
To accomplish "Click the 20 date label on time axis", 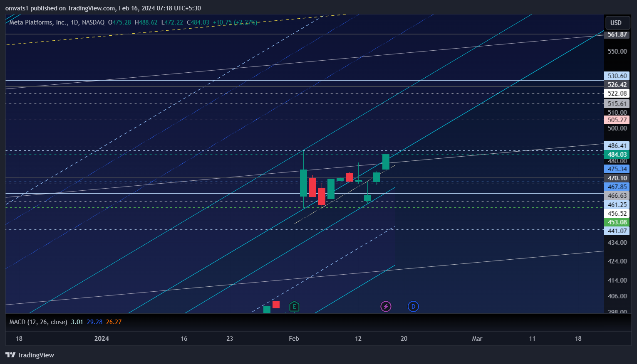I will pos(404,339).
